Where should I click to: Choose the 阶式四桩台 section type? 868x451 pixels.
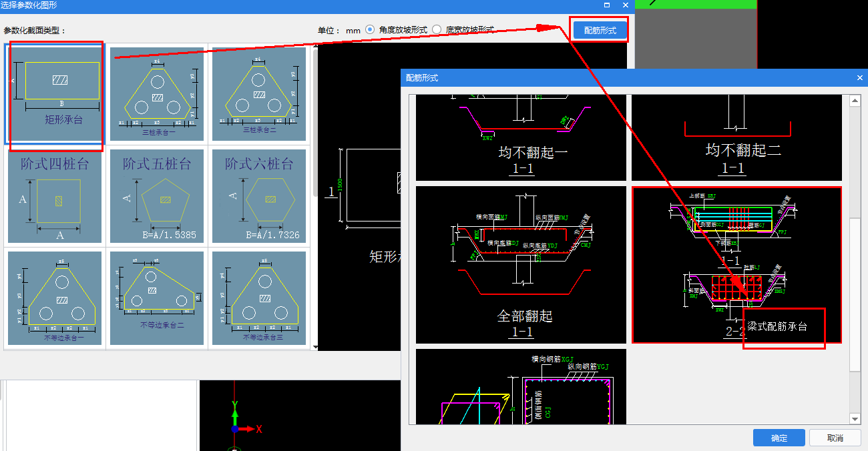point(55,195)
